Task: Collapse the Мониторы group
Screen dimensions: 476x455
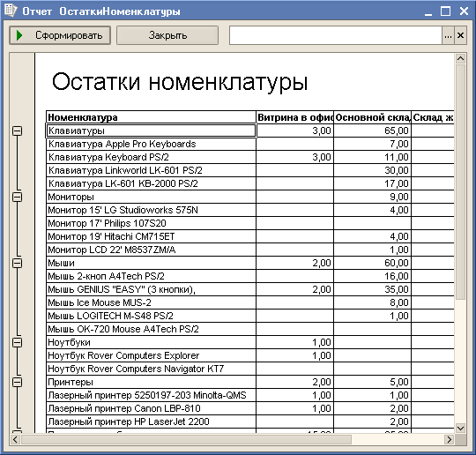Action: (x=18, y=198)
